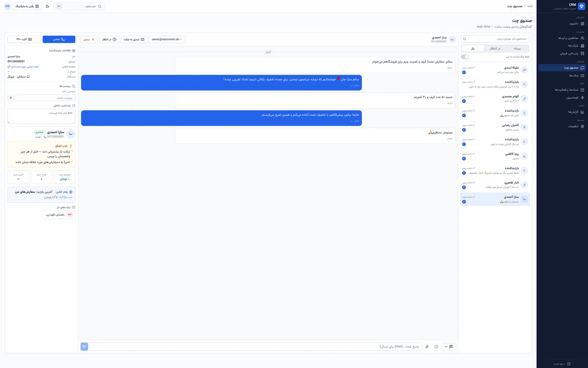Image resolution: width=588 pixels, height=368 pixels.
Task: Focus the برچسب جدید tag input
Action: tap(45, 98)
